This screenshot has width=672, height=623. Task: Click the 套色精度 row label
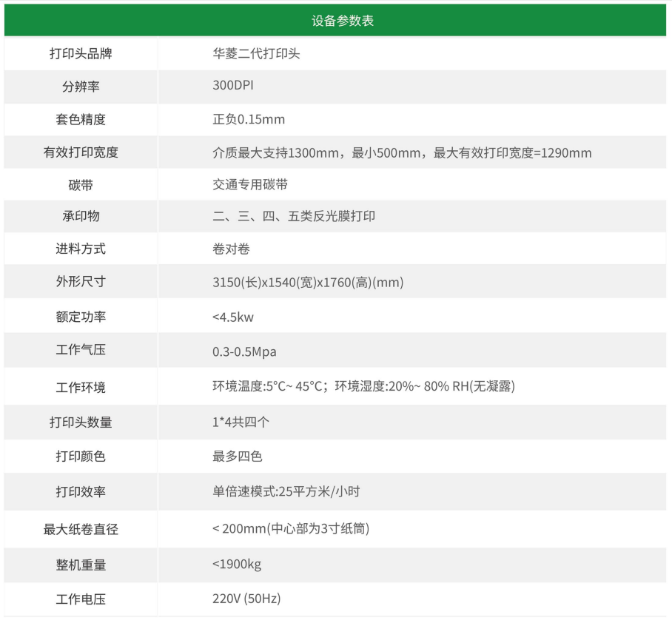click(x=81, y=119)
